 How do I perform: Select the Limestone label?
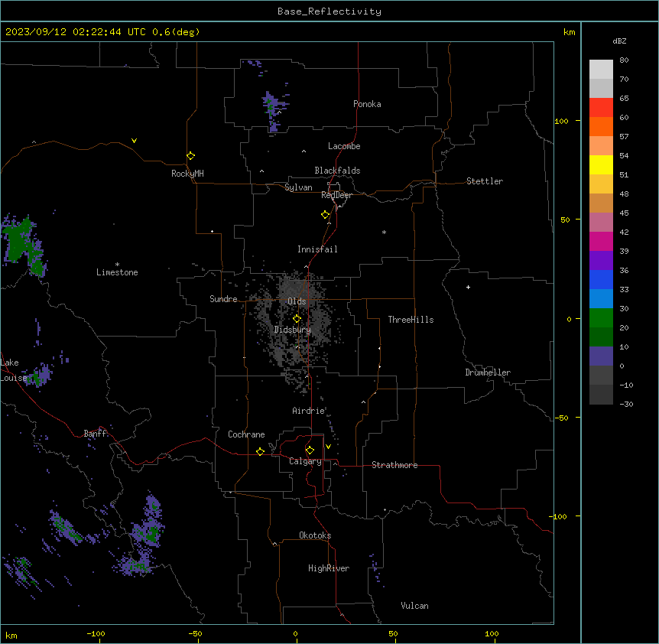tap(117, 272)
